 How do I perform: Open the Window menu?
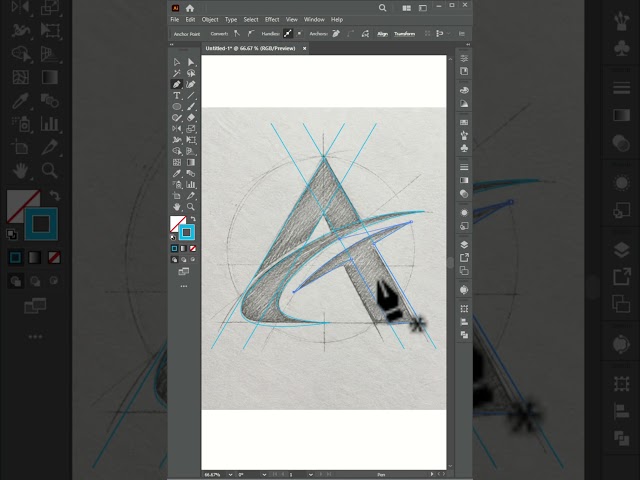click(314, 20)
